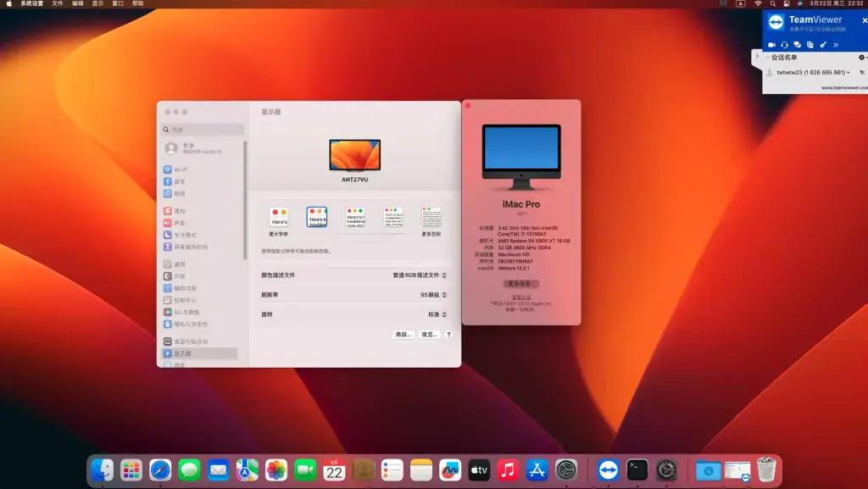The image size is (868, 489).
Task: Open Mail from the Dock
Action: pyautogui.click(x=218, y=470)
